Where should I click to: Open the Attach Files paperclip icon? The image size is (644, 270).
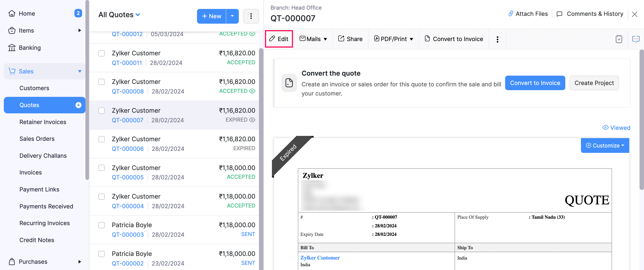click(511, 14)
